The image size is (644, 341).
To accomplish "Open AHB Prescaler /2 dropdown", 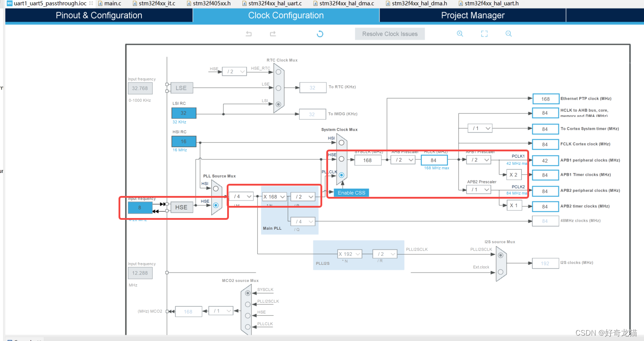I will point(403,159).
